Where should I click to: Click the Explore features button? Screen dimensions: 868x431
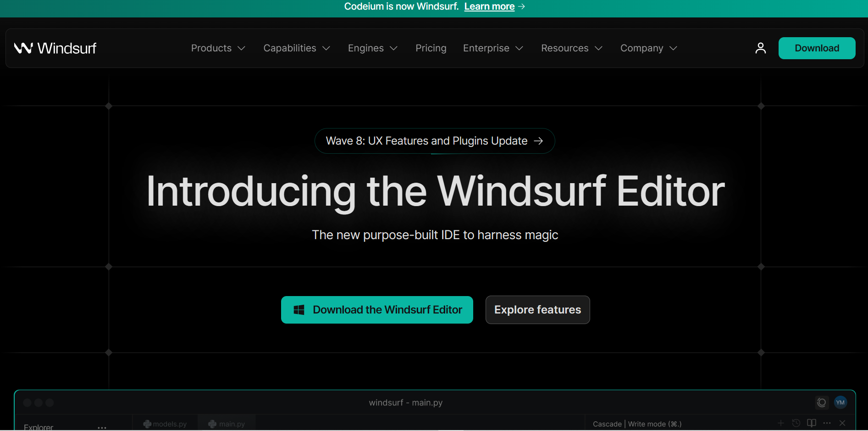pos(538,310)
